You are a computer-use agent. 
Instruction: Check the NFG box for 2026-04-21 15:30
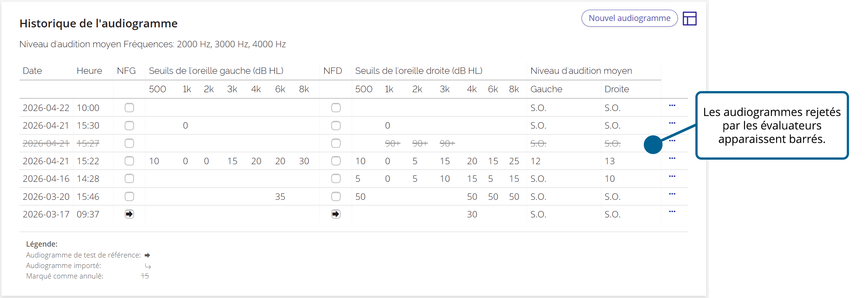point(129,126)
